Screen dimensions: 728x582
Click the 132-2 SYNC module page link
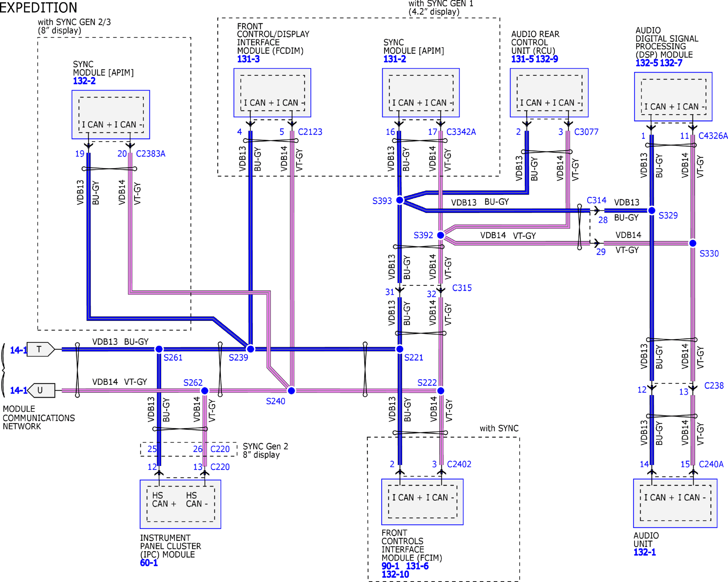(x=84, y=81)
